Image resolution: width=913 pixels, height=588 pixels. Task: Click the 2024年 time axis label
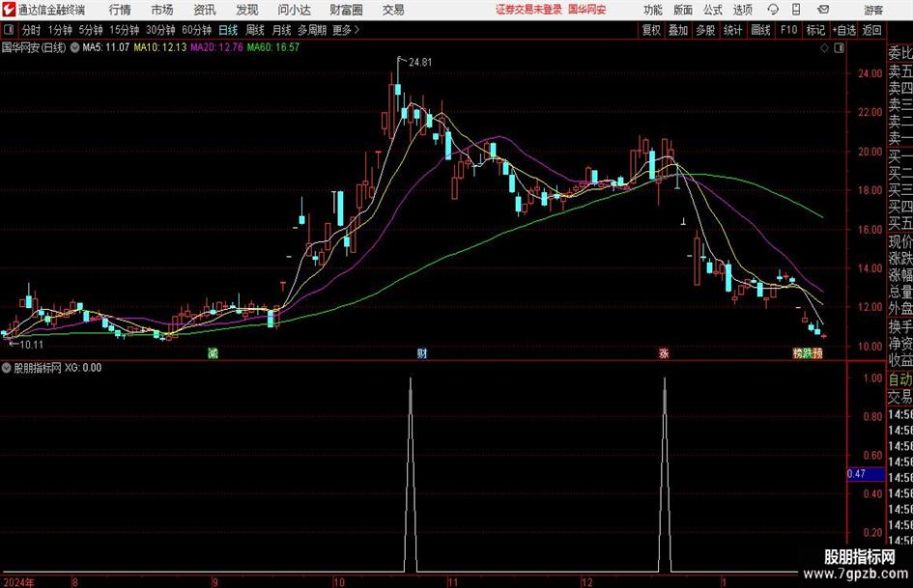[x=18, y=582]
